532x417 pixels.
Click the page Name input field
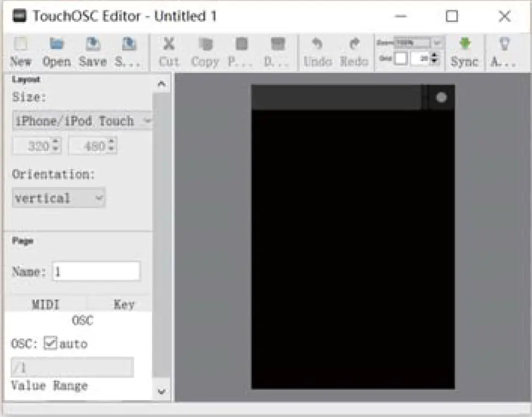[97, 271]
